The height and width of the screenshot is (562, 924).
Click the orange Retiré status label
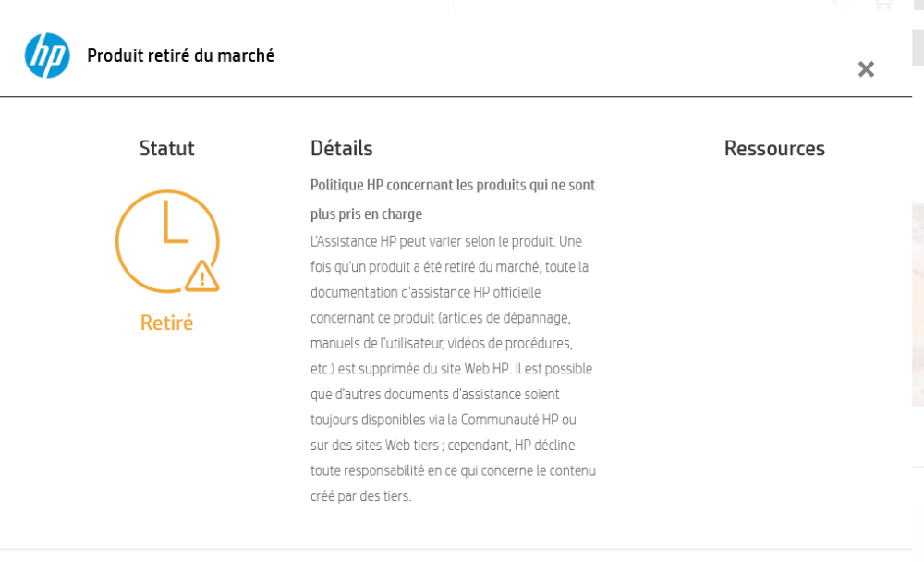(x=166, y=324)
